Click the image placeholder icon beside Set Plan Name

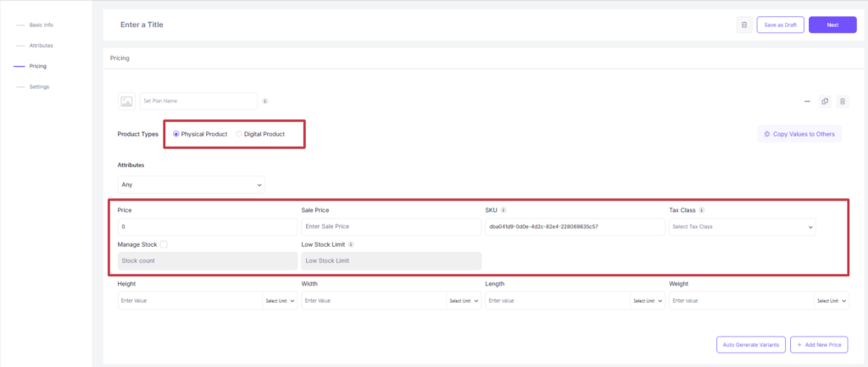click(127, 102)
